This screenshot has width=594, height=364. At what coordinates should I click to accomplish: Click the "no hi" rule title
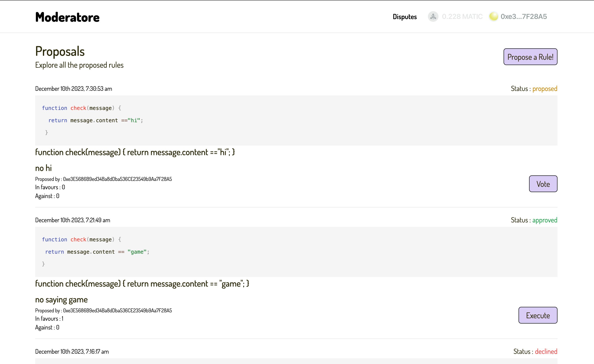43,168
